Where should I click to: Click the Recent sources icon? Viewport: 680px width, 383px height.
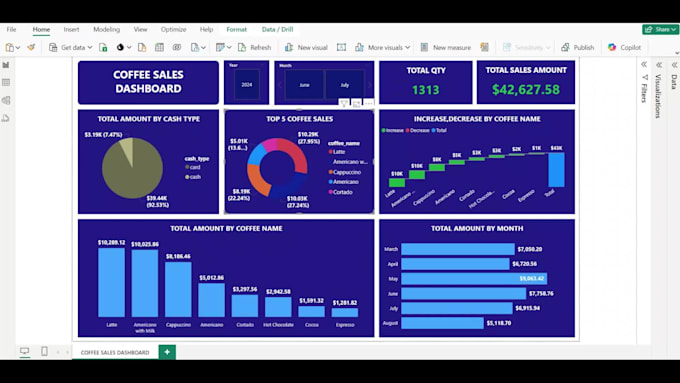click(x=195, y=47)
